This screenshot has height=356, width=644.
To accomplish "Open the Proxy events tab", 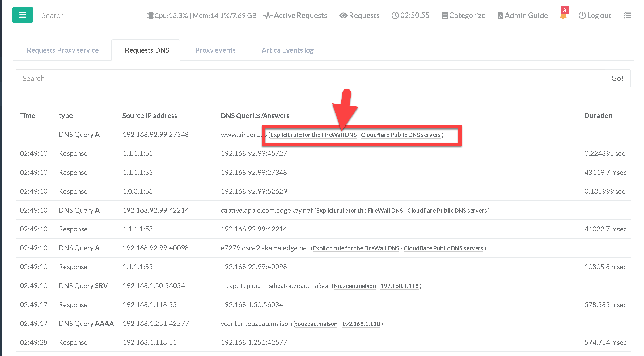I will pyautogui.click(x=215, y=50).
